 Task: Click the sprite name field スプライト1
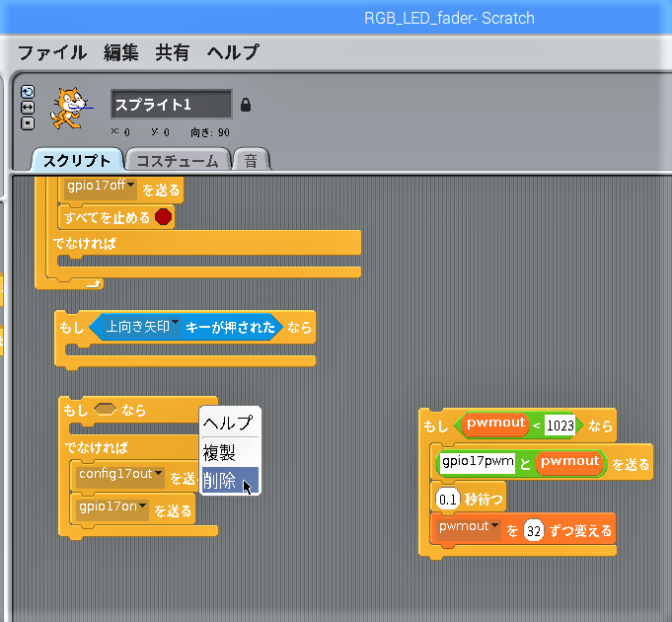(172, 105)
